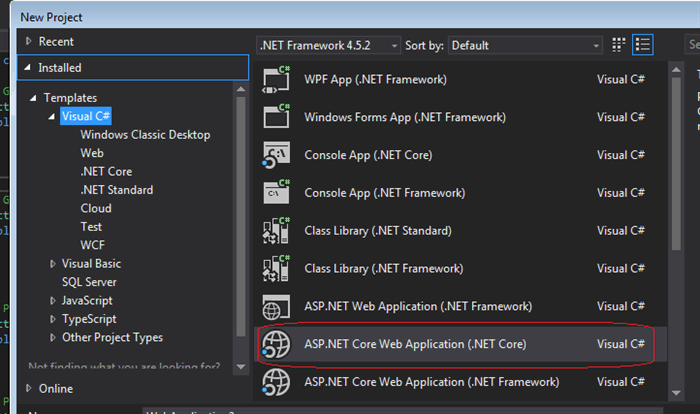Click 'ASP.NET Web Application (.NET Framework)' name
The image size is (700, 414).
tap(418, 306)
